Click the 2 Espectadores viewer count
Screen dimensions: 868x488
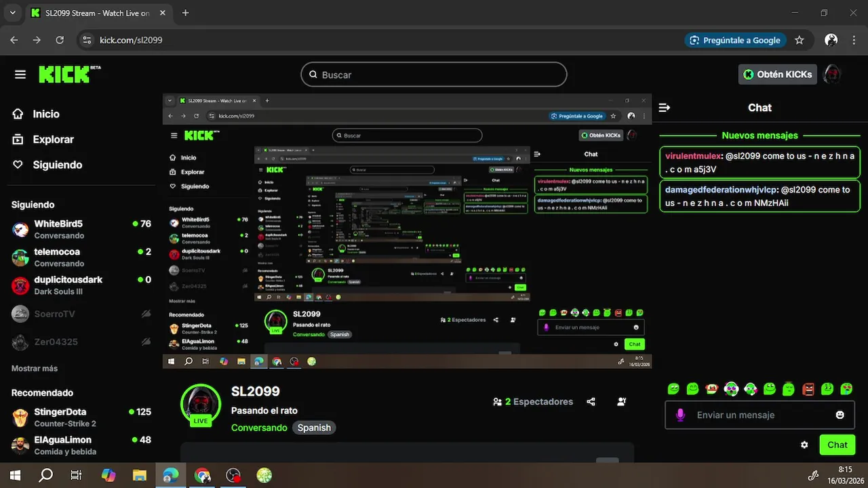click(533, 402)
